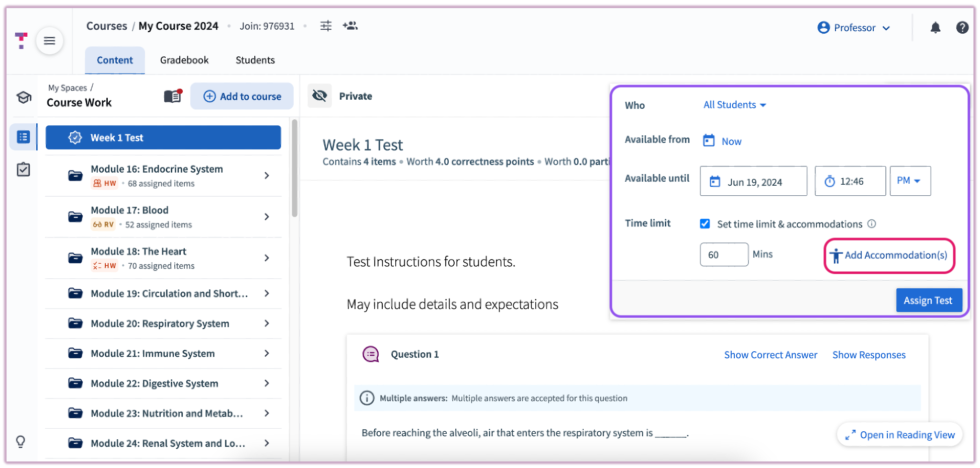Open Module 20: Respiratory System
This screenshot has width=980, height=468.
163,324
